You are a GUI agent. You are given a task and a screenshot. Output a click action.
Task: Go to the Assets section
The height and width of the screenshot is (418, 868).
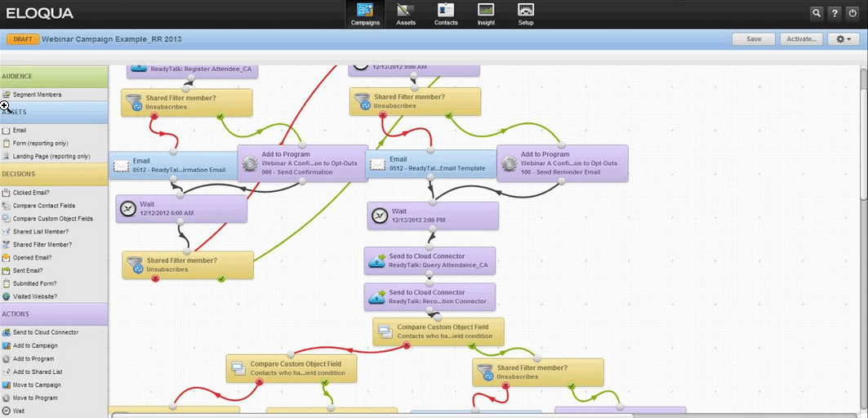tap(406, 14)
